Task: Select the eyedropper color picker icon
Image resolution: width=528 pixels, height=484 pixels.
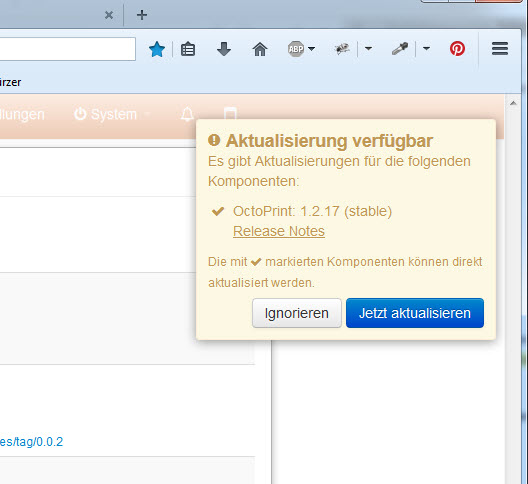Action: (x=400, y=49)
